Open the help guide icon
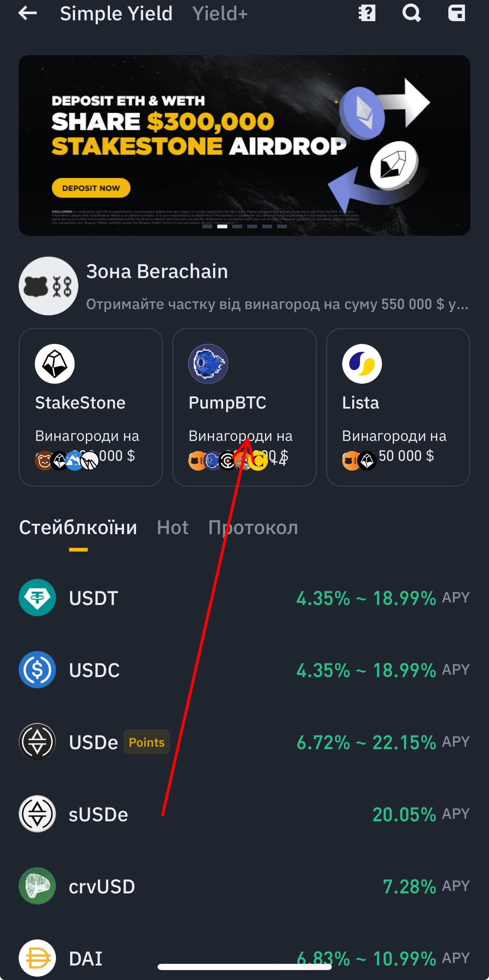The image size is (489, 980). pyautogui.click(x=367, y=13)
